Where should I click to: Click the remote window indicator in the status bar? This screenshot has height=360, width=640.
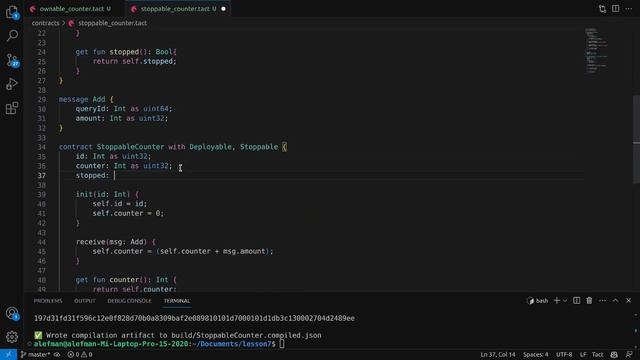8,355
